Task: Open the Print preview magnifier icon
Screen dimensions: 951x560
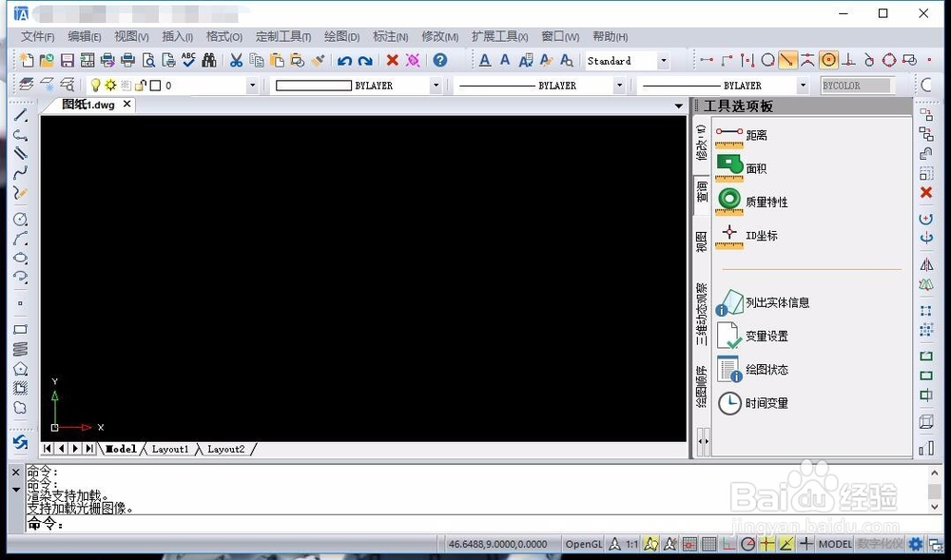Action: (x=148, y=60)
